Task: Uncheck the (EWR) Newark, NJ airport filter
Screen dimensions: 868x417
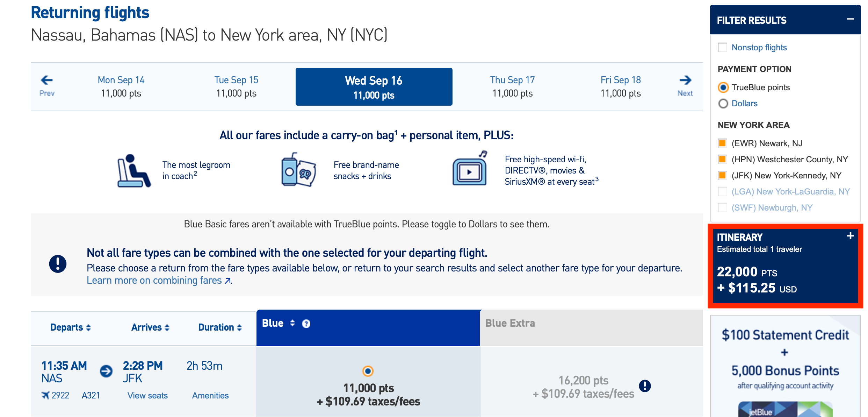Action: pos(722,143)
